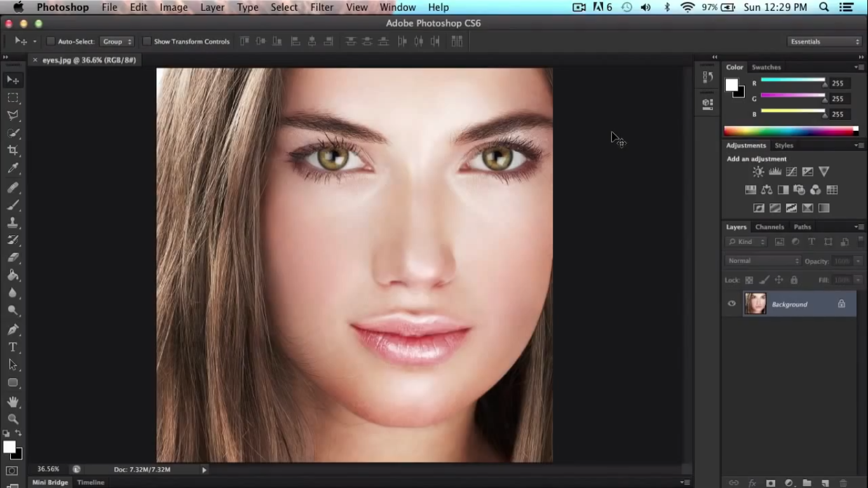Open the Image menu
Screen dimensions: 868x488
173,7
